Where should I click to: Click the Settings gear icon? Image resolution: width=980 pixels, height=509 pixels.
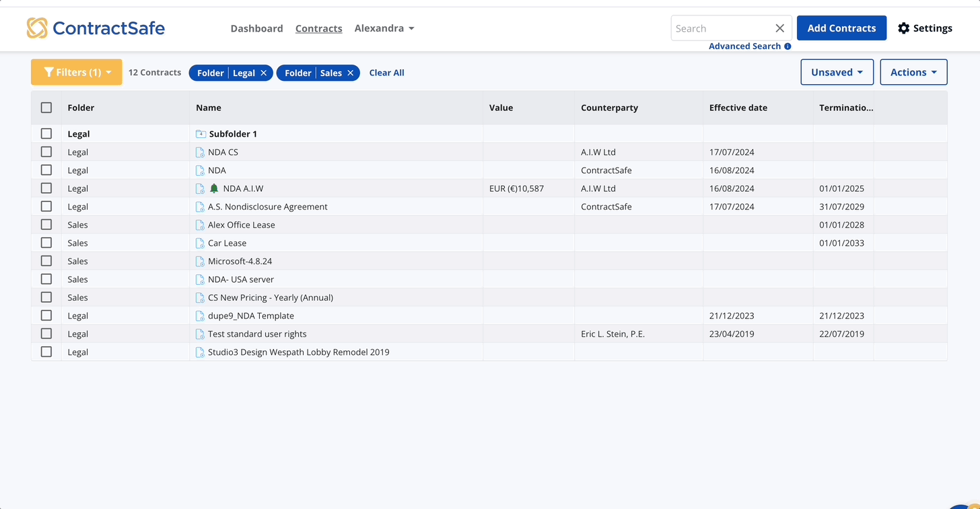point(904,28)
